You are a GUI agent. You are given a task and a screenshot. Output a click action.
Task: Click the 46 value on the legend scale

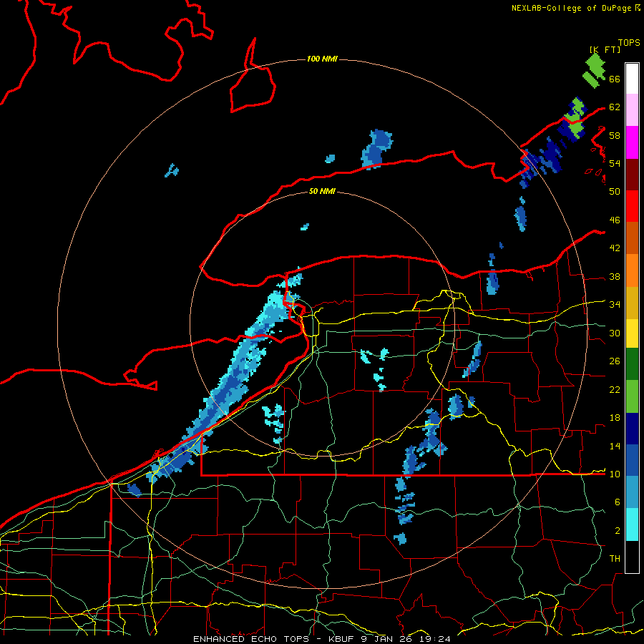pos(615,220)
